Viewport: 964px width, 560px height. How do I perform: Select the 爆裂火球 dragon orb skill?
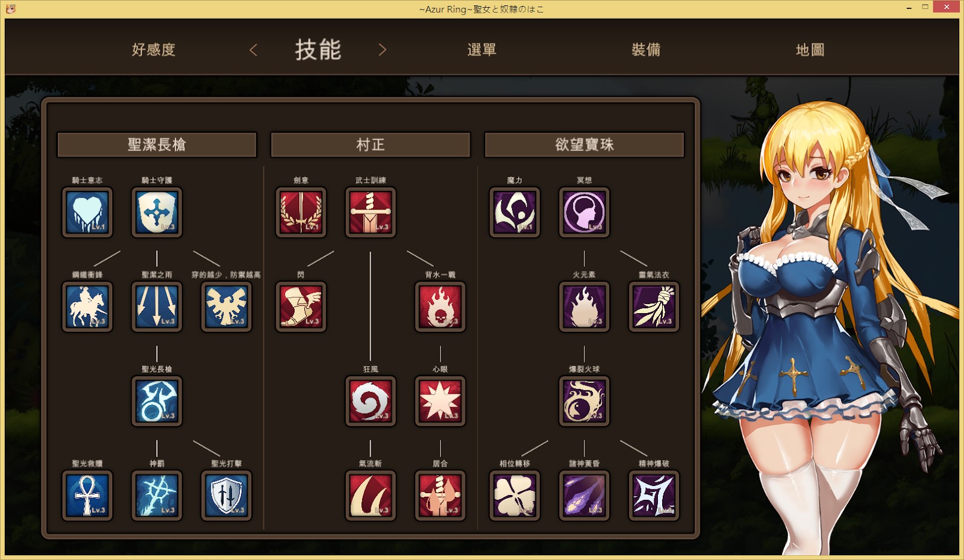(584, 401)
